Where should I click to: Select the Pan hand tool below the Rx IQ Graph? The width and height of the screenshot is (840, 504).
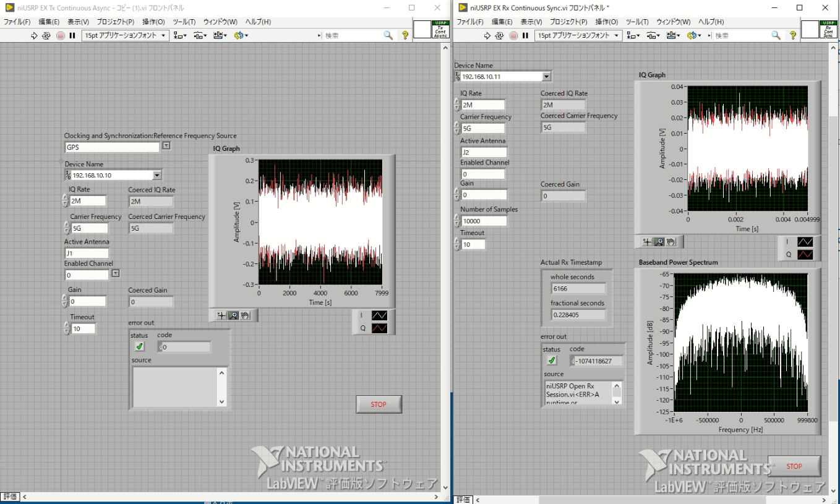click(x=671, y=241)
